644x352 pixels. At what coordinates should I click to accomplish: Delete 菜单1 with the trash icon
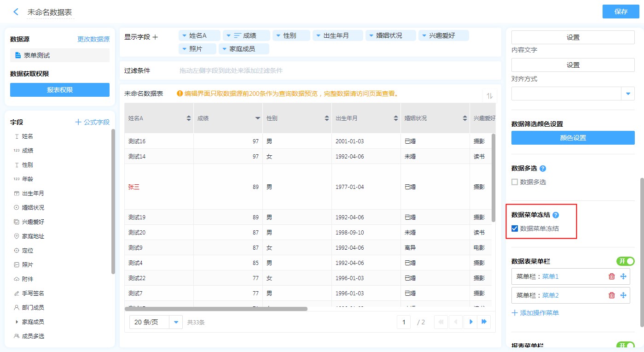tap(611, 276)
